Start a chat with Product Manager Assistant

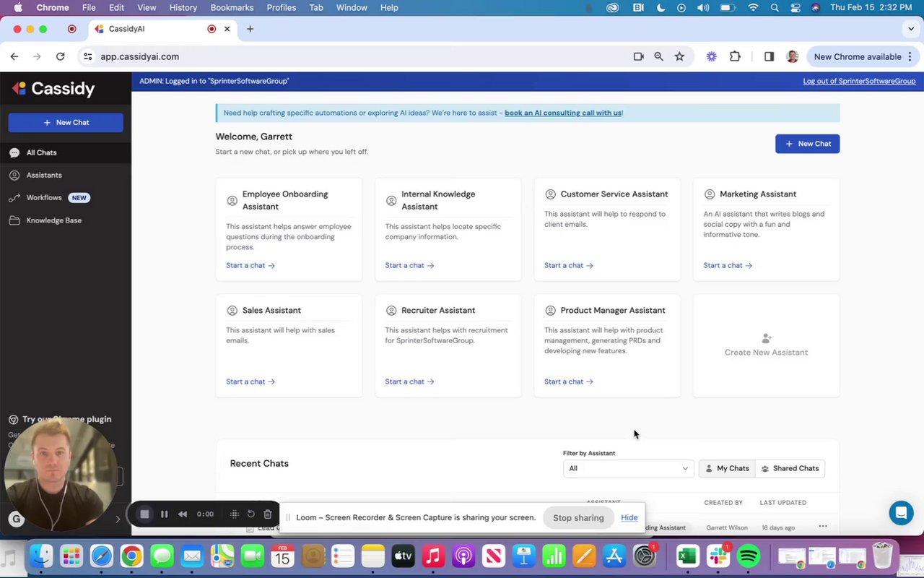click(569, 381)
